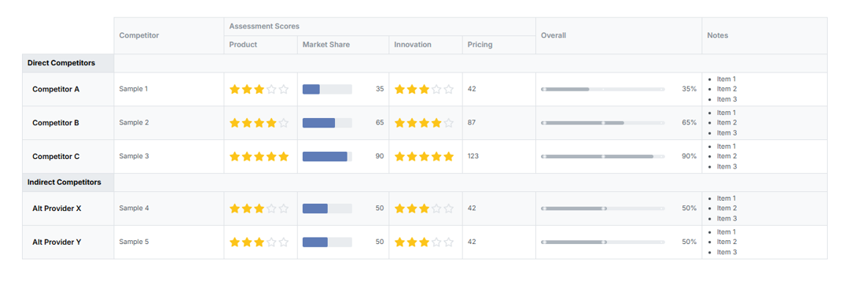The image size is (868, 285).
Task: Click Competitor B's Market Share bar
Action: pos(327,123)
